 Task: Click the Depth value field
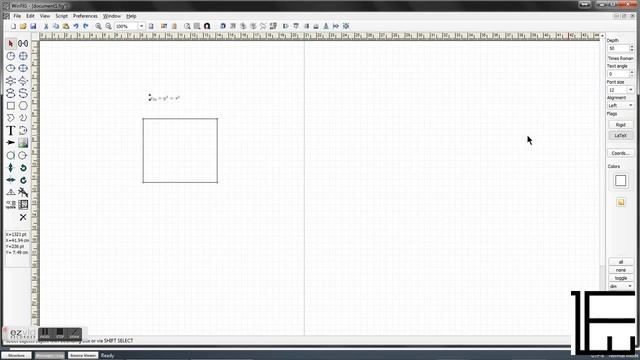[618, 49]
